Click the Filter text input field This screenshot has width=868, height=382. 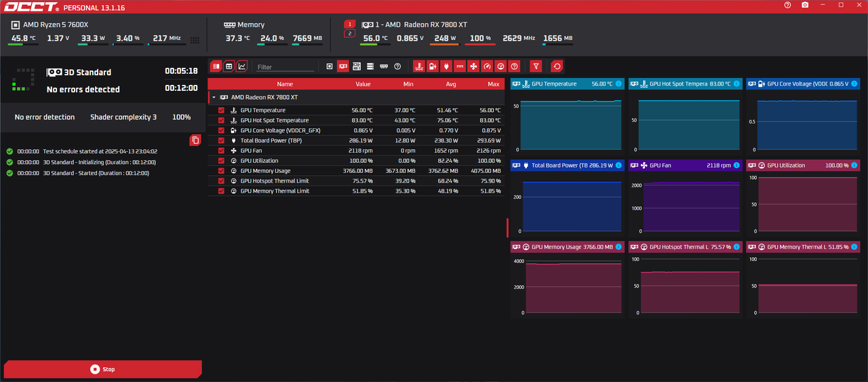tap(285, 67)
